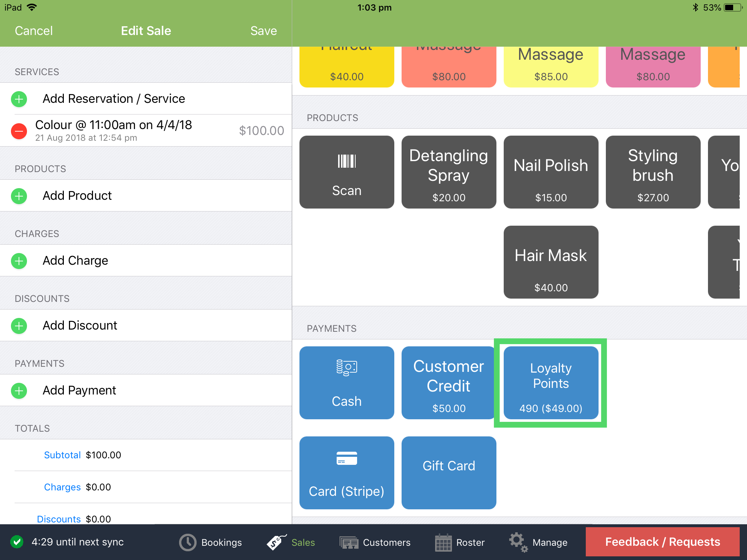Switch to the Customers tab
Image resolution: width=747 pixels, height=560 pixels.
[375, 542]
